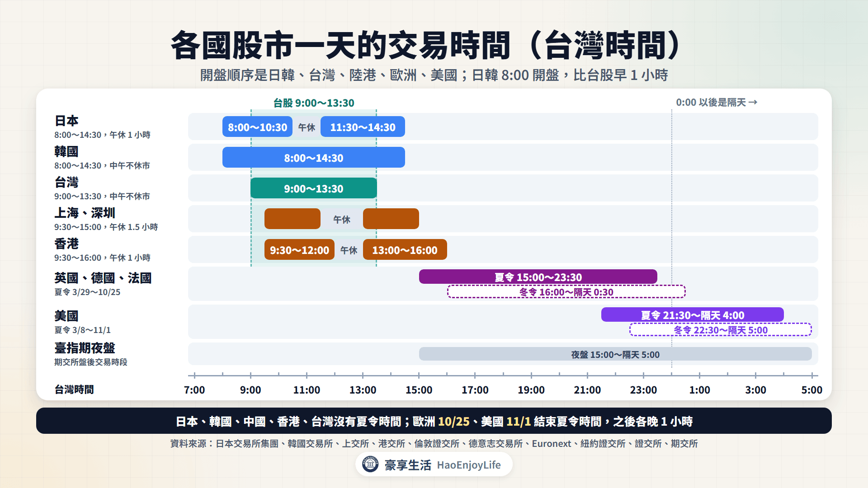Click the 17:00 axis tick label
The image size is (868, 488).
pos(475,390)
